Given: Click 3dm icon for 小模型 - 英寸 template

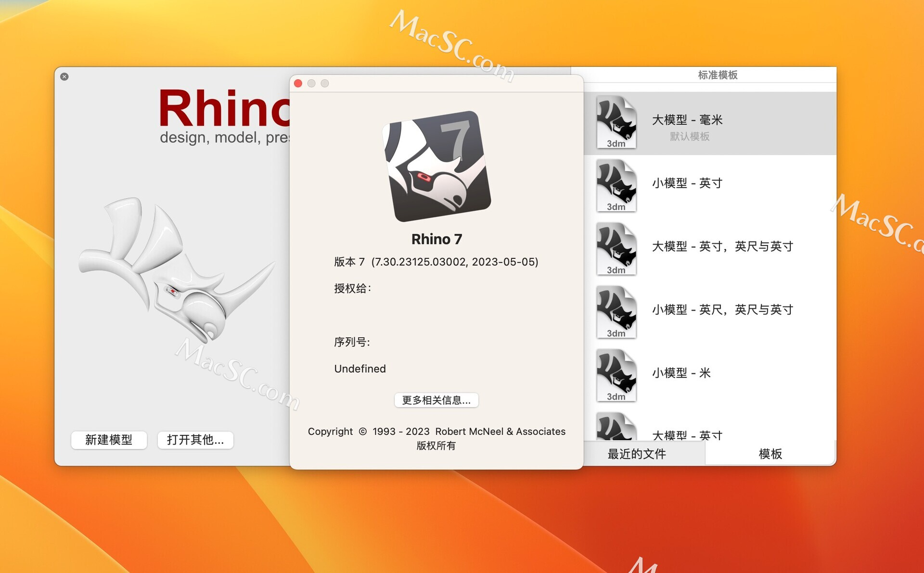Looking at the screenshot, I should [616, 186].
